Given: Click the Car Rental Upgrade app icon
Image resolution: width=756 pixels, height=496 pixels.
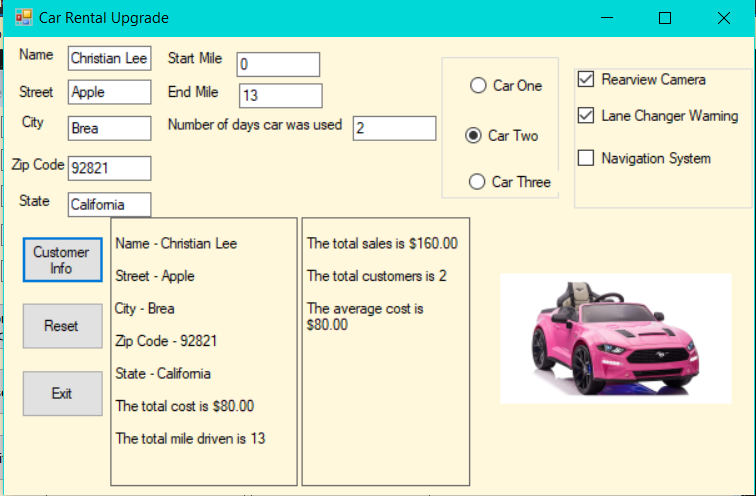Looking at the screenshot, I should (x=23, y=18).
